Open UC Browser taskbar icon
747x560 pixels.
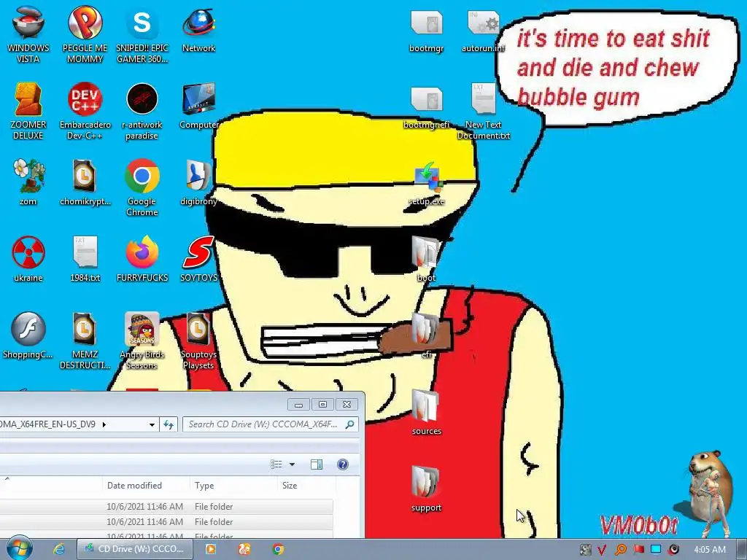tap(244, 549)
